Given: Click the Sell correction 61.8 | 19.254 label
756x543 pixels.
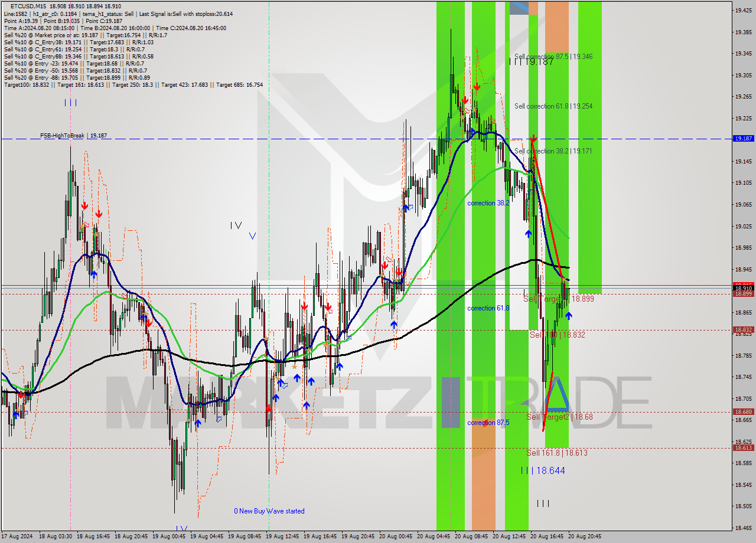Looking at the screenshot, I should pyautogui.click(x=553, y=106).
